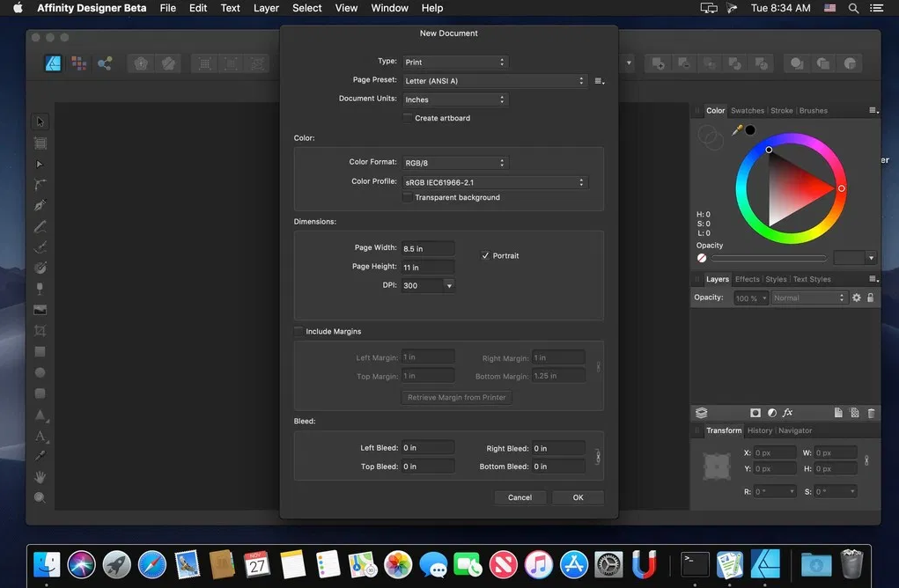Select the Move tool
The image size is (899, 588).
(40, 121)
